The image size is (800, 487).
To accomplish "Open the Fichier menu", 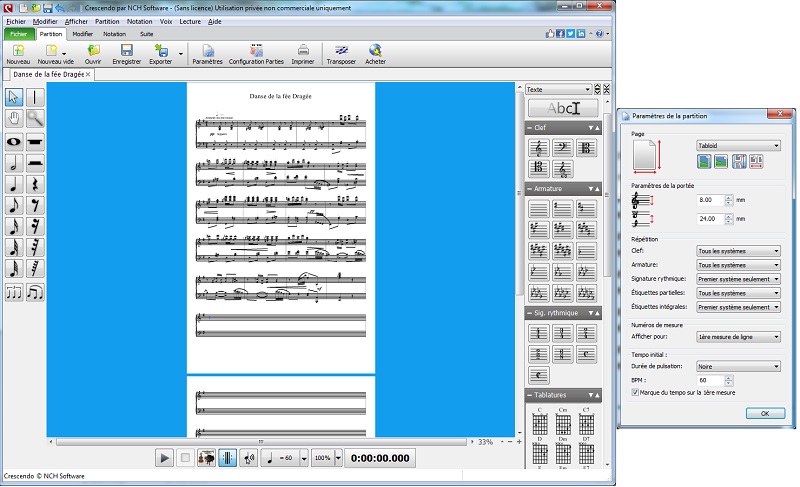I will click(x=15, y=21).
